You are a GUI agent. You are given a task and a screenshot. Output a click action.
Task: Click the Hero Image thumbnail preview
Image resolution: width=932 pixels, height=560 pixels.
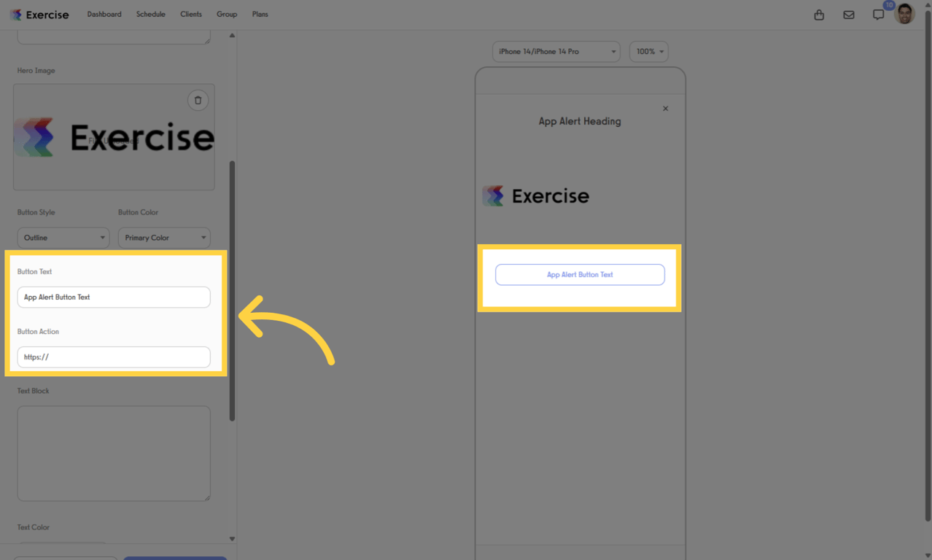pos(114,137)
